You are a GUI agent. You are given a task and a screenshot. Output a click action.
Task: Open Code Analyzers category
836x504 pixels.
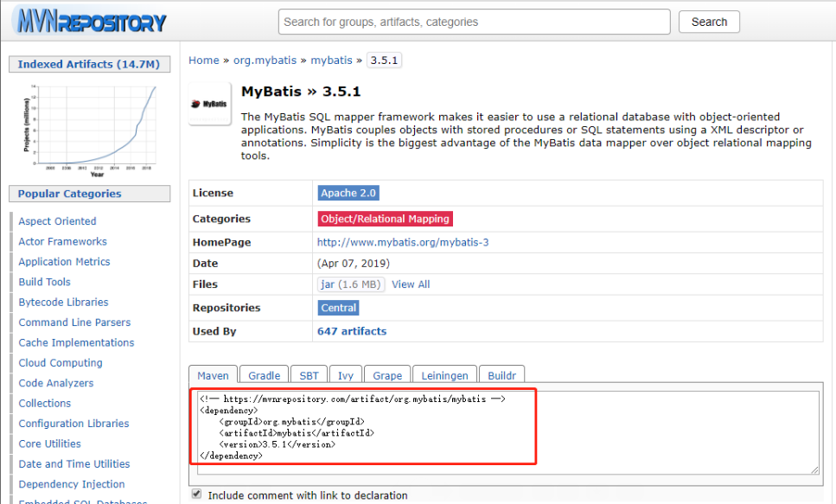tap(56, 384)
